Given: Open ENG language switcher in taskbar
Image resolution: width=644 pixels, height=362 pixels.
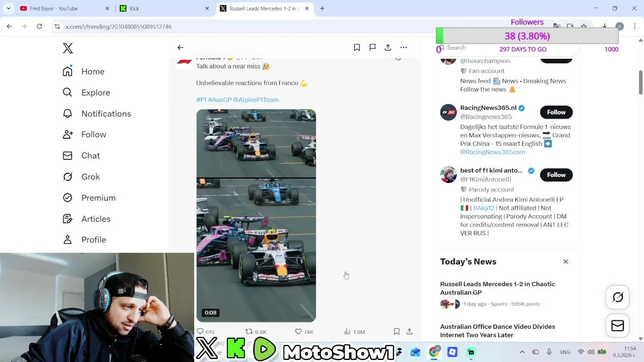Looking at the screenshot, I should tap(565, 352).
